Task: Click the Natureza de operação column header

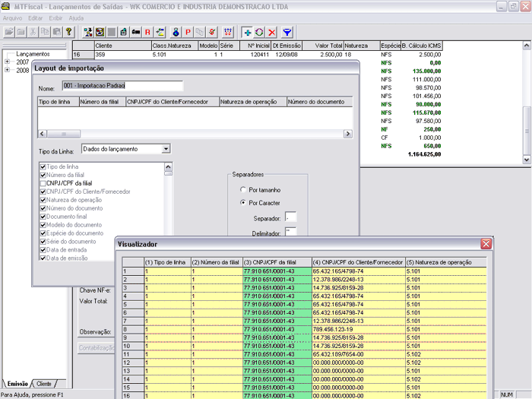Action: pyautogui.click(x=253, y=101)
